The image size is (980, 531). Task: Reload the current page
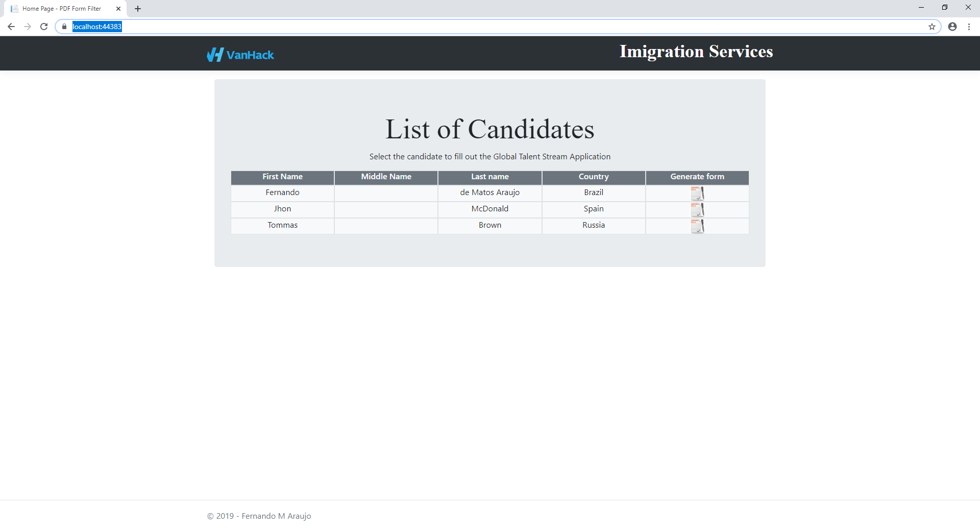coord(44,27)
